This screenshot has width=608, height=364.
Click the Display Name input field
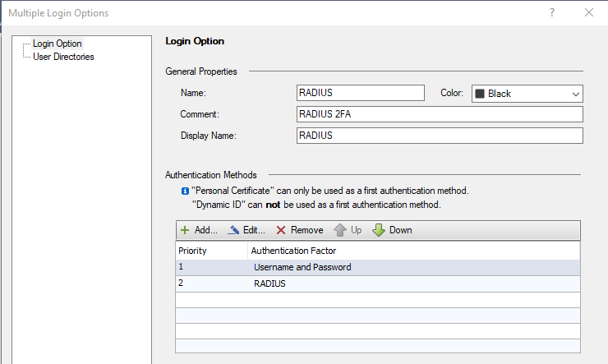tap(439, 136)
